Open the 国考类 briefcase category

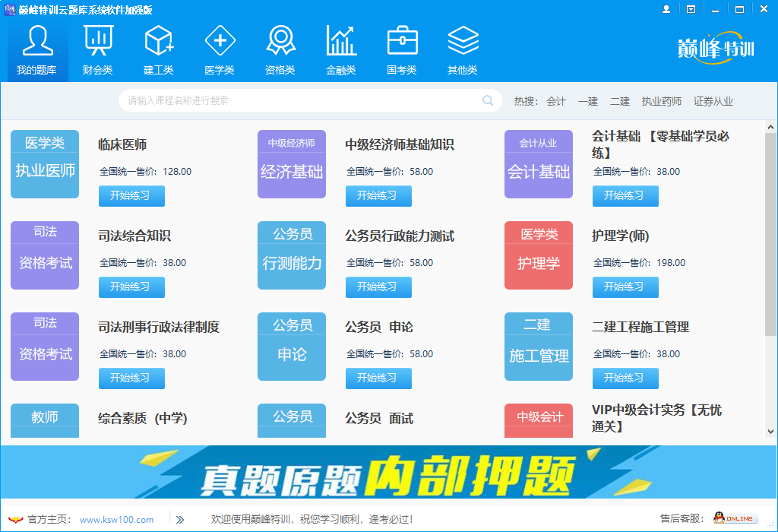[x=402, y=51]
